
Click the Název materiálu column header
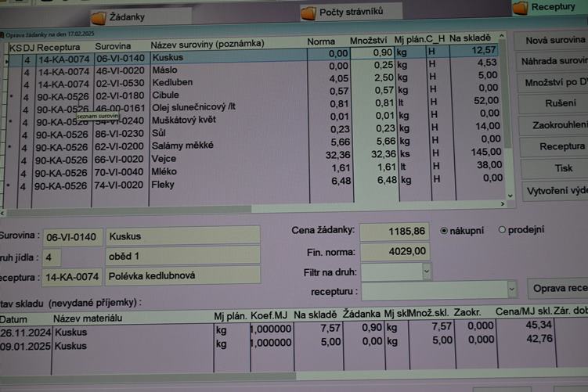click(x=88, y=318)
